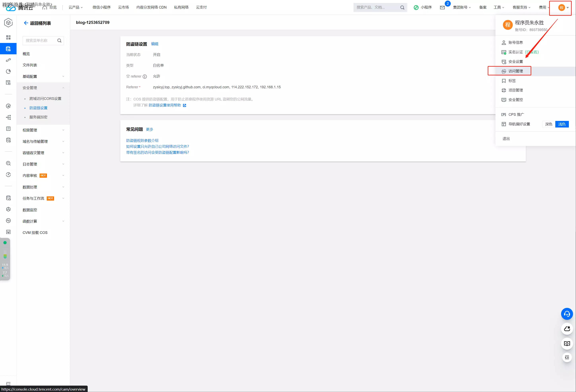Click 编辑 link for hotlink protection
The width and height of the screenshot is (576, 392).
point(154,44)
